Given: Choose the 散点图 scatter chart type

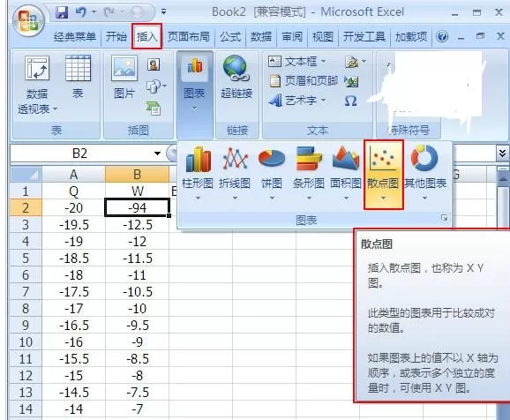Looking at the screenshot, I should pos(383,175).
